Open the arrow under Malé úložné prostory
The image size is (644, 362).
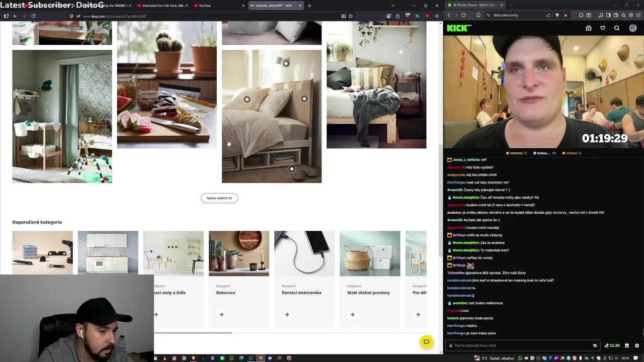352,315
